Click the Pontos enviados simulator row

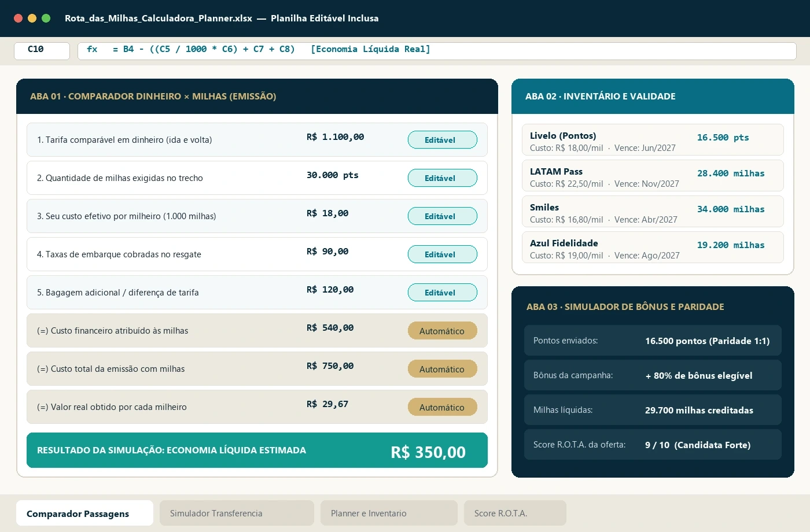653,341
